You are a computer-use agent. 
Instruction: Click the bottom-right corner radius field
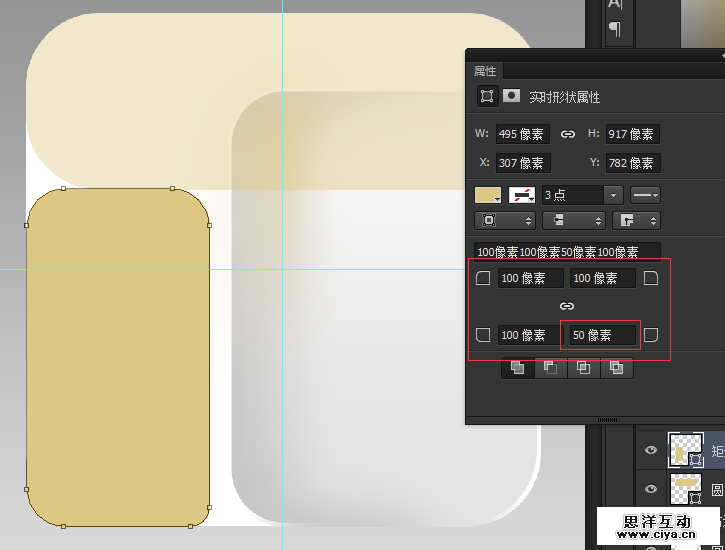[600, 335]
